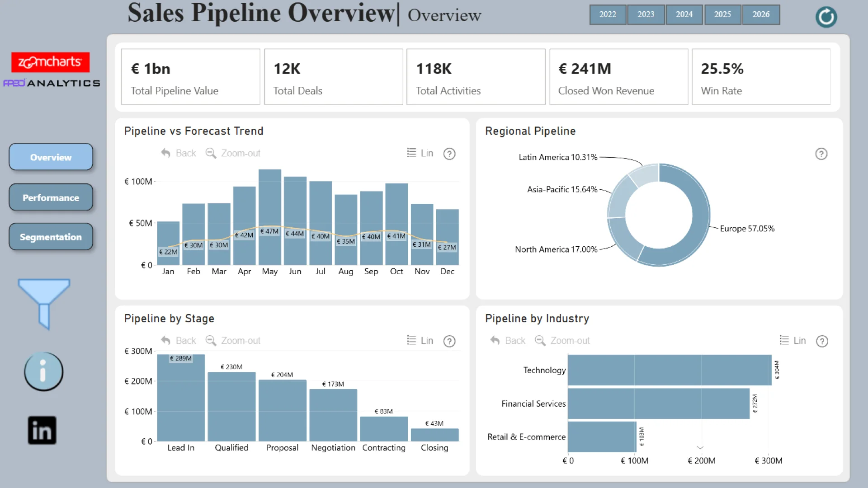Open the LinkedIn icon link

pos(42,430)
